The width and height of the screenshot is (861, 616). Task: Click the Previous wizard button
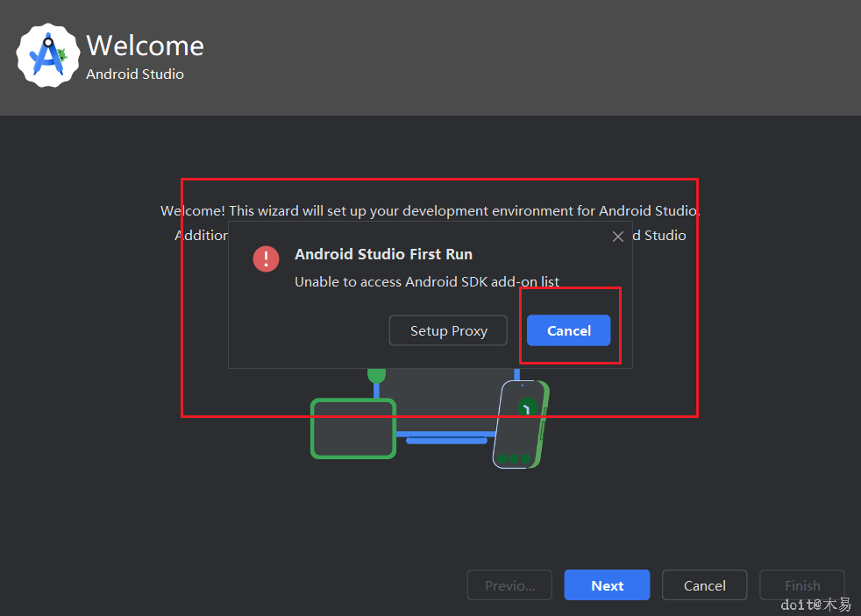point(509,585)
